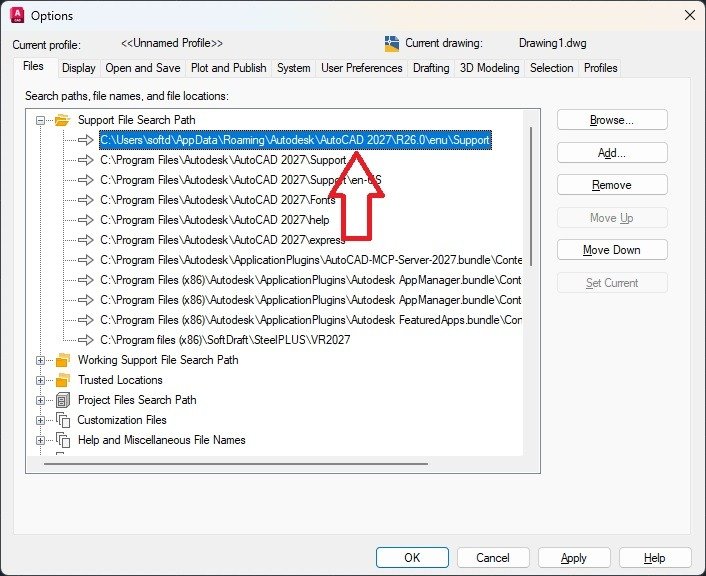Click the arrow icon beside the Roaming\Autodesk Support path
Image resolution: width=706 pixels, height=576 pixels.
86,140
